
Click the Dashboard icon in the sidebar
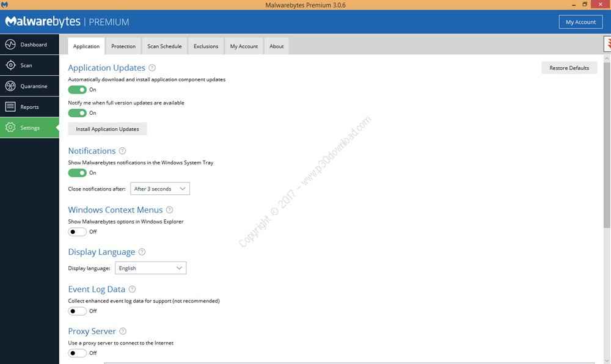tap(10, 45)
